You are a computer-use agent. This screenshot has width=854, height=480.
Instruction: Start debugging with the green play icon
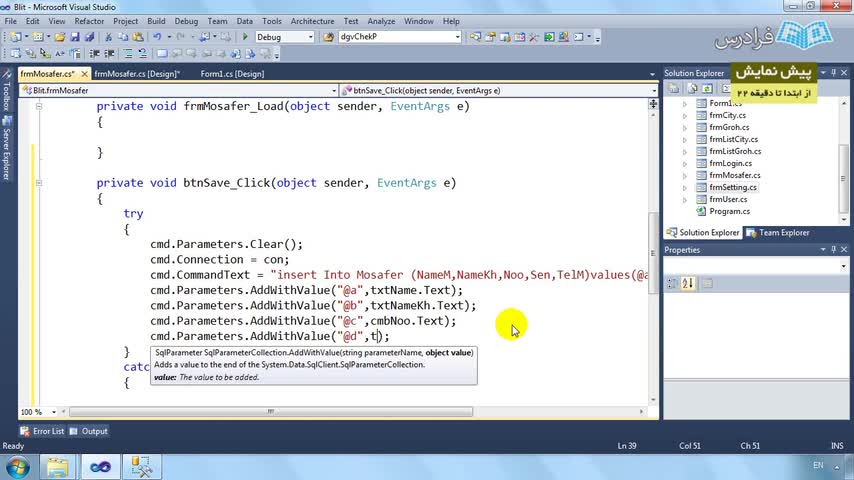[245, 37]
